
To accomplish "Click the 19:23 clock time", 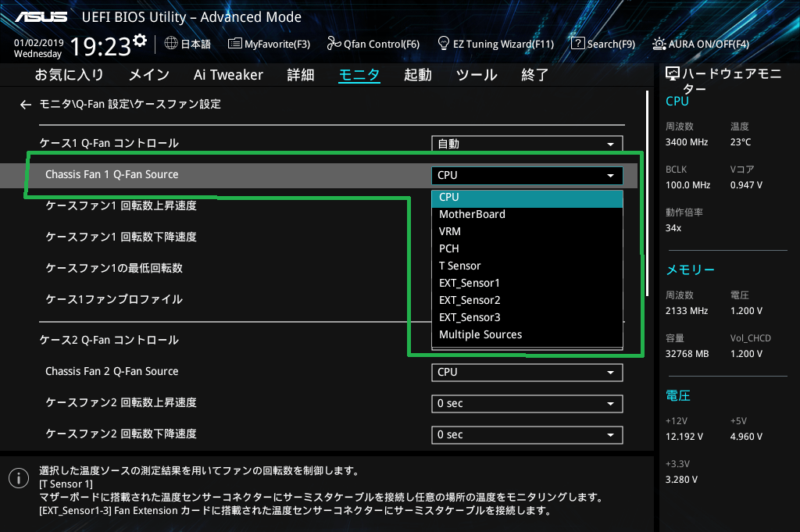I will [101, 47].
